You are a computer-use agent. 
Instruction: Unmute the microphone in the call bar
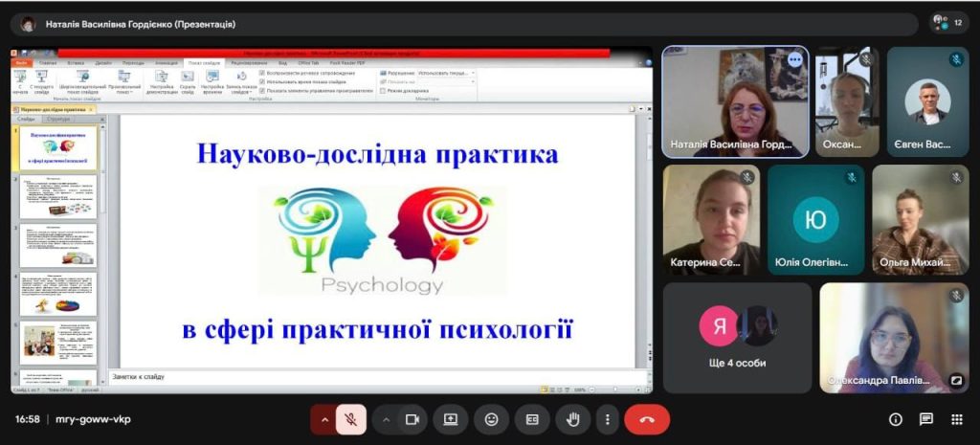click(351, 419)
